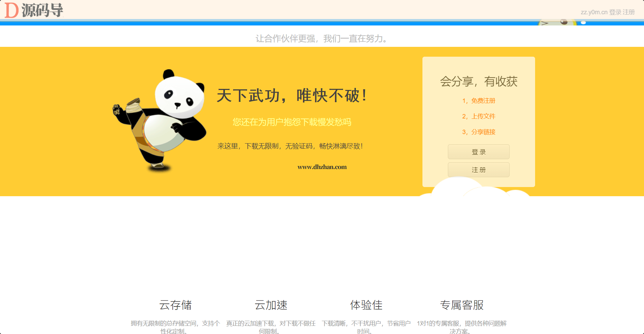
Task: Click the 天下武功，唯快不破 headline
Action: click(291, 95)
